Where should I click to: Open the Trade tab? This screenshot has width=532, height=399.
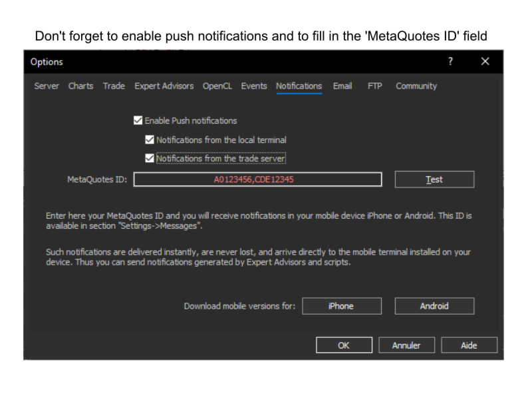114,86
